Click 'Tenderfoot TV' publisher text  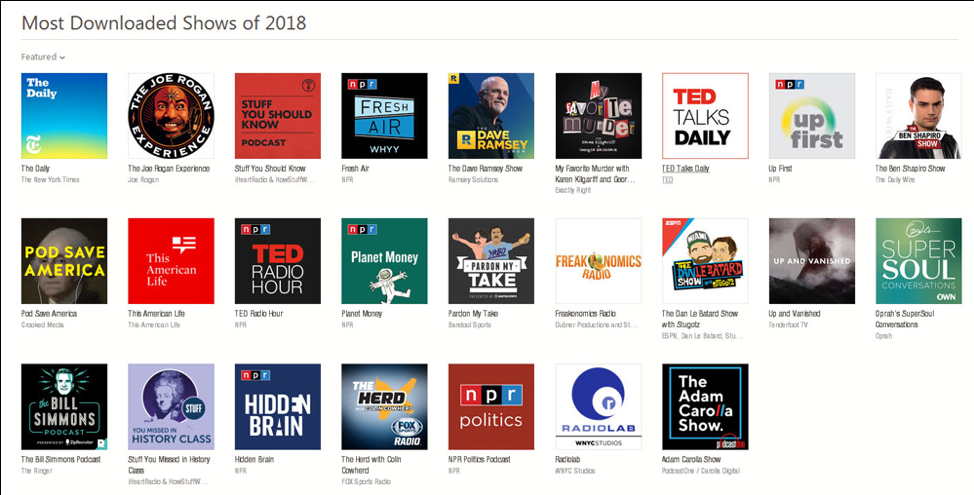(x=790, y=325)
